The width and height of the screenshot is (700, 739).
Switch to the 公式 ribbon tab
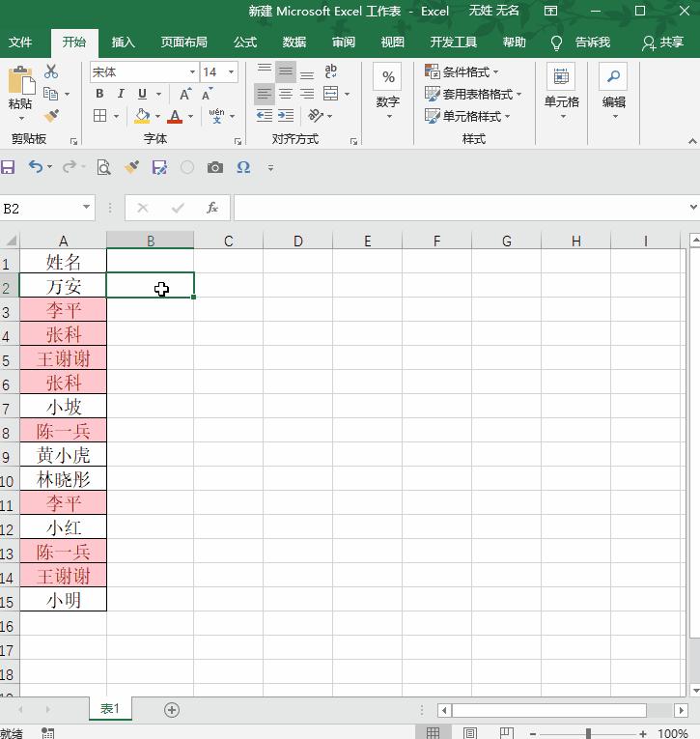click(245, 43)
